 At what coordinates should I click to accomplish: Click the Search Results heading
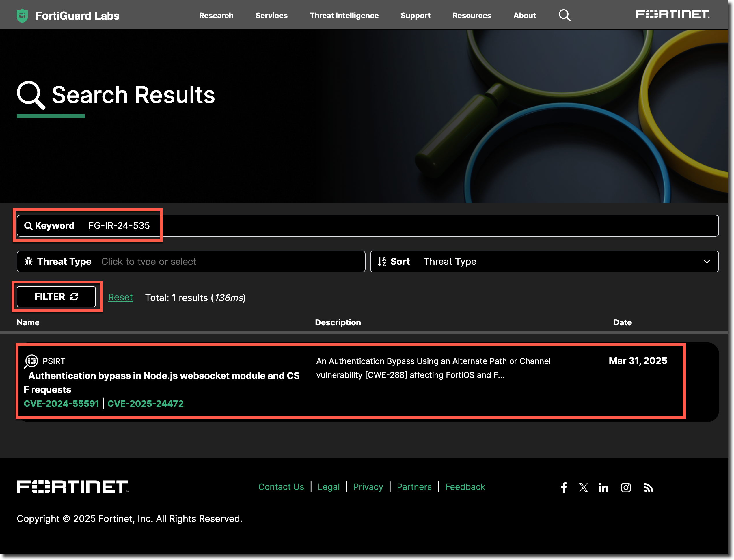(x=133, y=95)
